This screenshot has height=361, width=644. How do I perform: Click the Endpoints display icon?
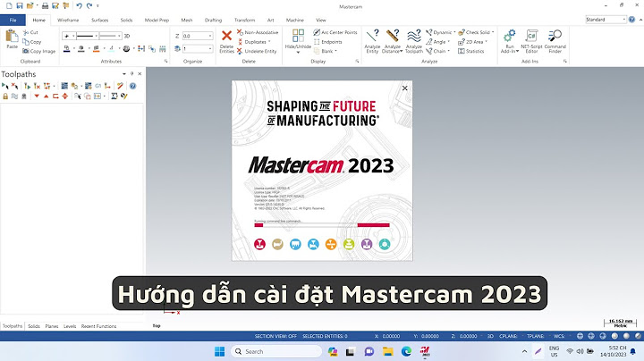click(317, 42)
